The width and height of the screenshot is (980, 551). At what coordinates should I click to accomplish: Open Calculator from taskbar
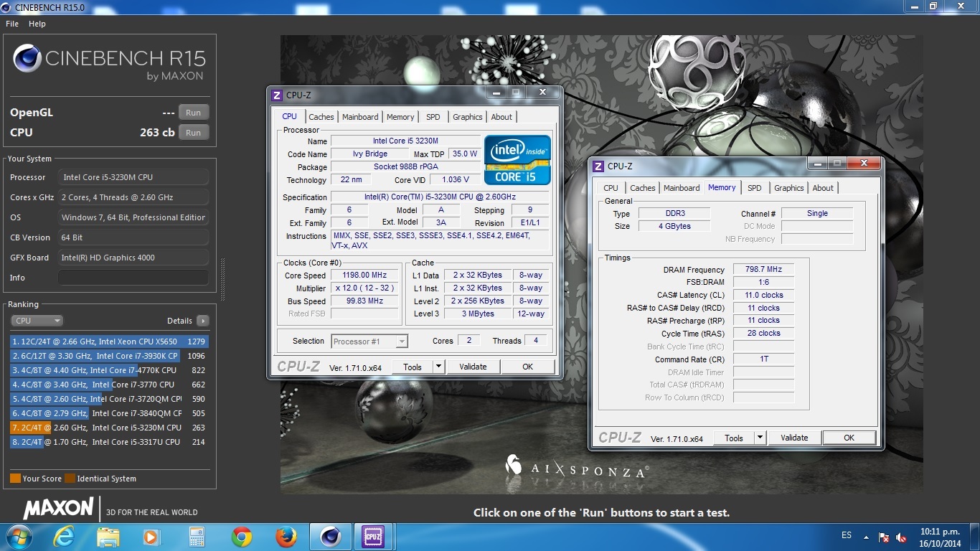[197, 537]
